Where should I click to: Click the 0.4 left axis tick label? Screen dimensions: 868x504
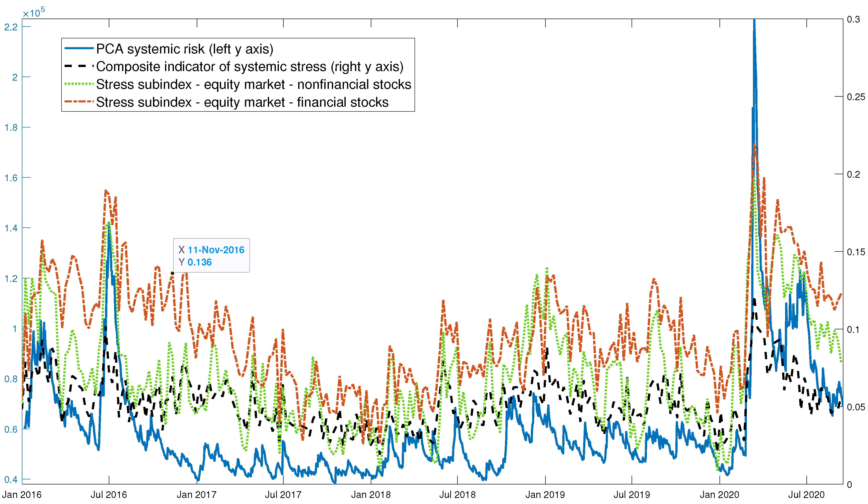[11, 480]
